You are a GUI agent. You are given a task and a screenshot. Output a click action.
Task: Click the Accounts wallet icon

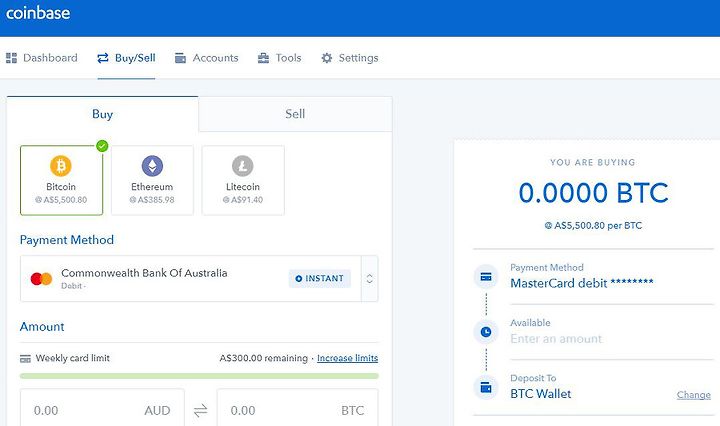(180, 58)
